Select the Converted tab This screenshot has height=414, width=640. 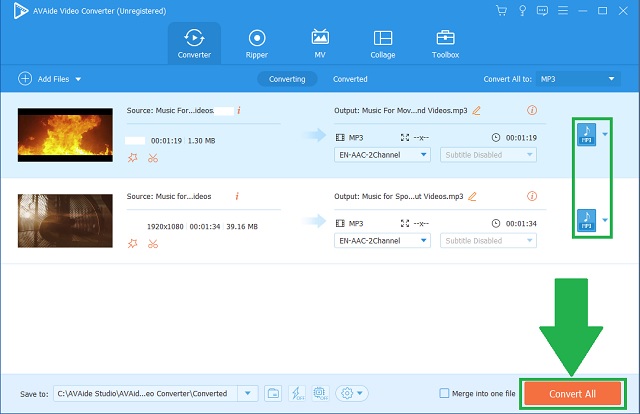point(350,79)
